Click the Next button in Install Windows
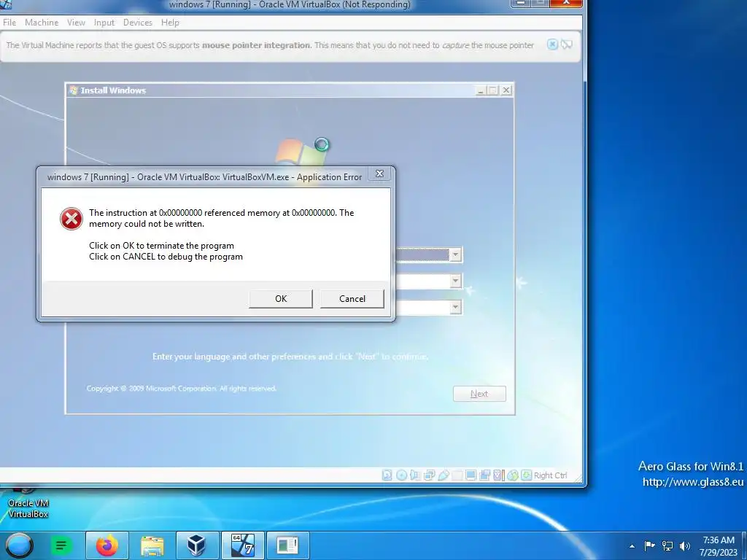The width and height of the screenshot is (747, 560). [479, 394]
